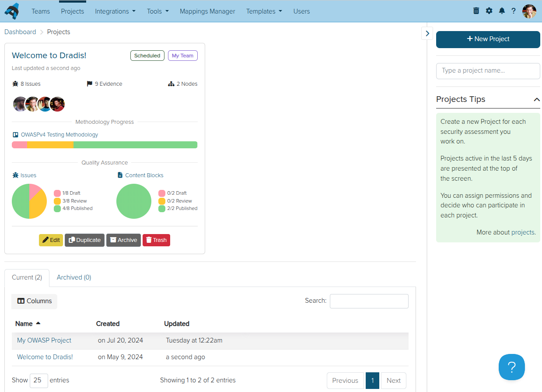Expand the Tools dropdown menu

tap(158, 11)
